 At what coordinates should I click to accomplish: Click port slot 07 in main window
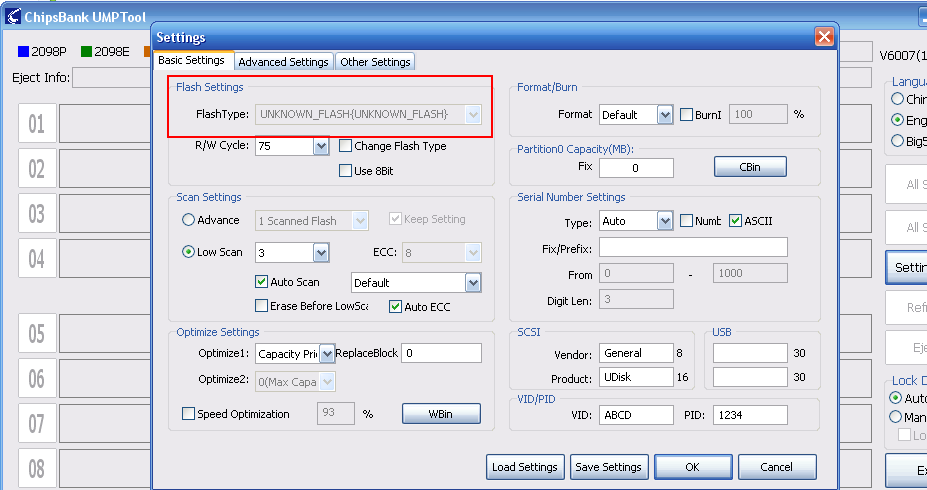point(37,424)
